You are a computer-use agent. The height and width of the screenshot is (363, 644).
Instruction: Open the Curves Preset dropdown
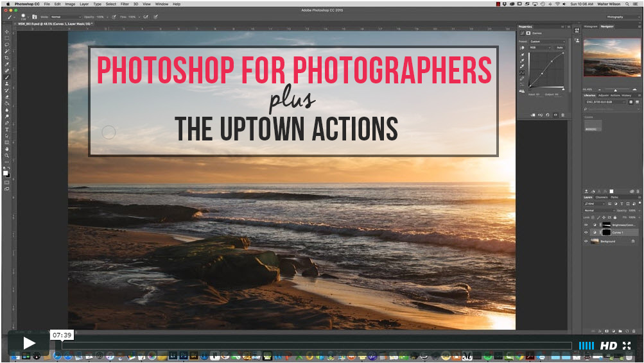click(546, 42)
